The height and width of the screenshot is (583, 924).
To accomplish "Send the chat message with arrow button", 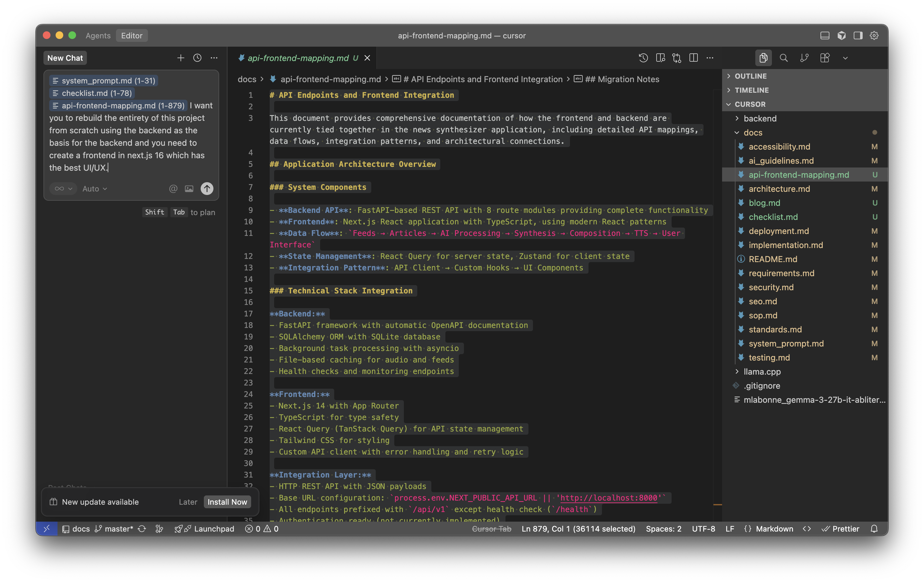I will point(207,189).
